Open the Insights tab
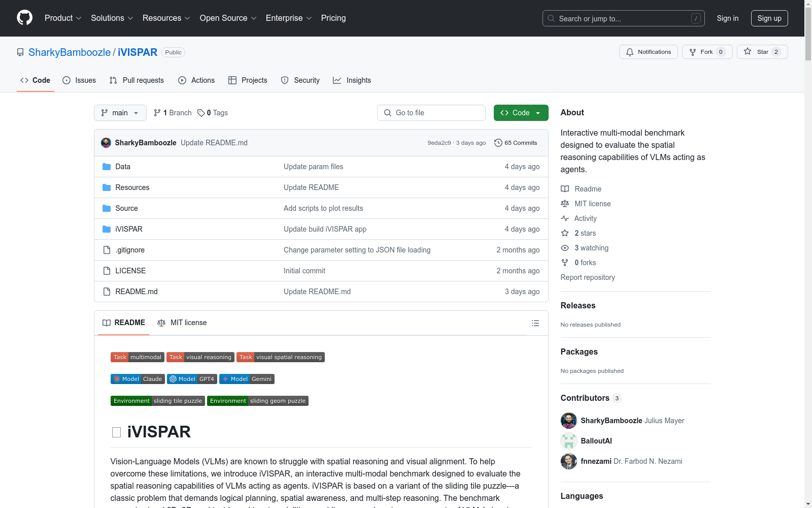812x508 pixels. tap(352, 80)
